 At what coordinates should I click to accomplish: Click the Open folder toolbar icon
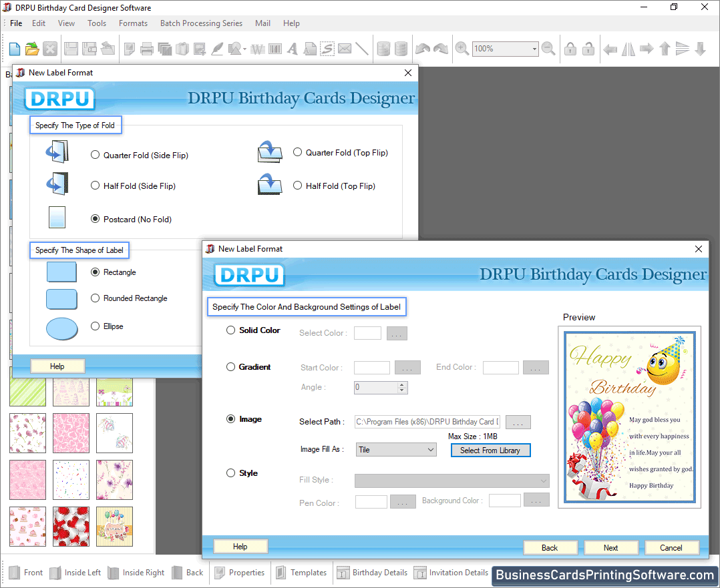[32, 49]
